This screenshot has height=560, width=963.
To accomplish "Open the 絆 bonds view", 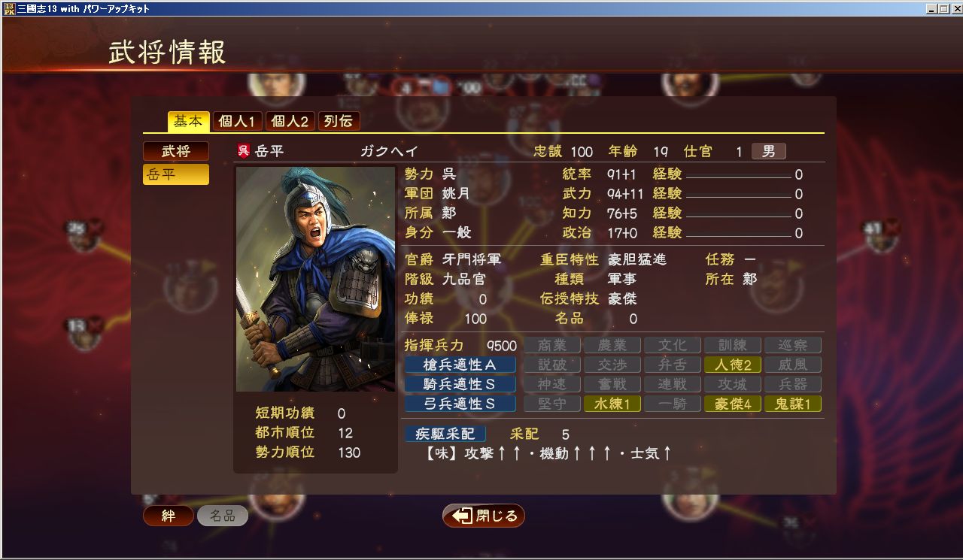I will point(169,516).
